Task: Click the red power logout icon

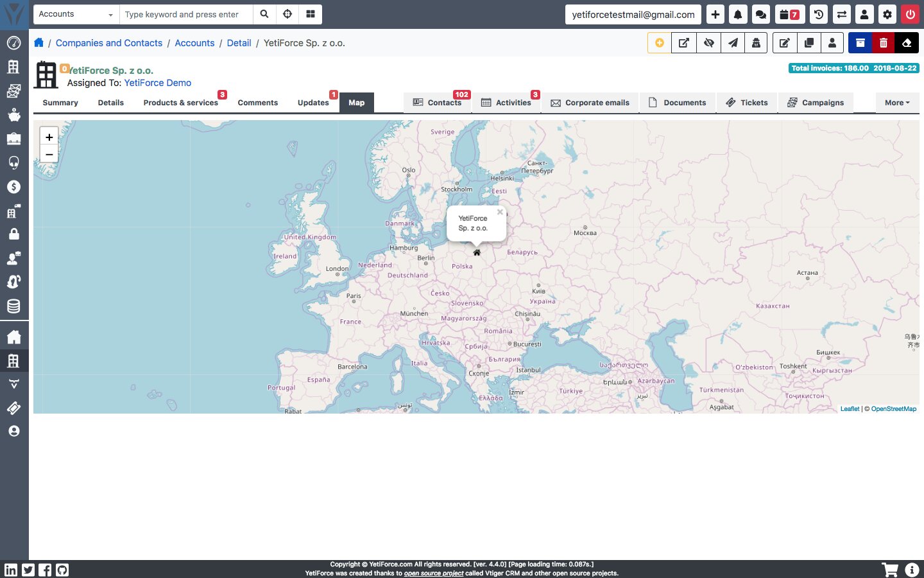Action: click(910, 14)
